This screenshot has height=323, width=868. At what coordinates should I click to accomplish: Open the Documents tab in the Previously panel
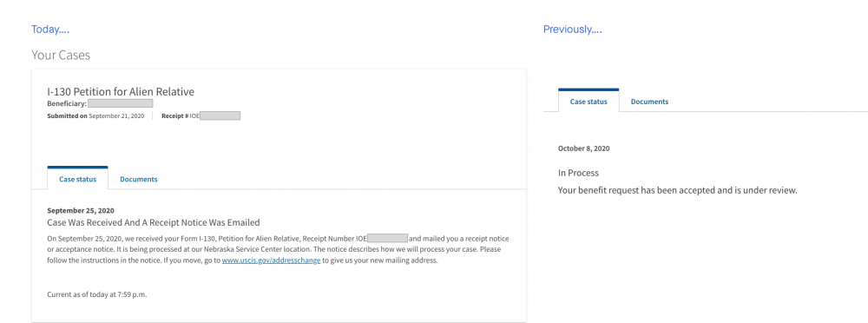(x=649, y=102)
